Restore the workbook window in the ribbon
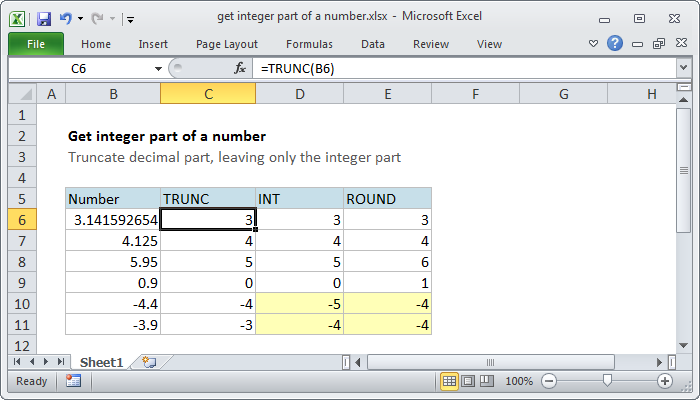This screenshot has height=400, width=700. tap(659, 43)
